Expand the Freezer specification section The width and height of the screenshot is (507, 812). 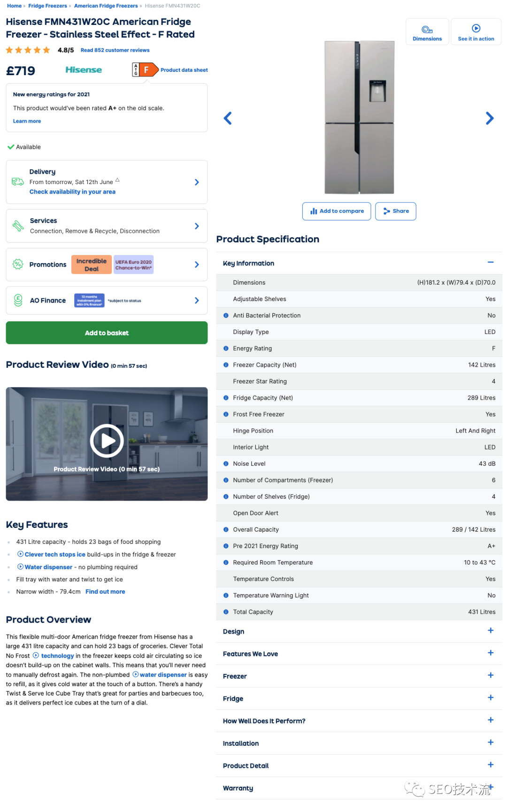pyautogui.click(x=491, y=675)
